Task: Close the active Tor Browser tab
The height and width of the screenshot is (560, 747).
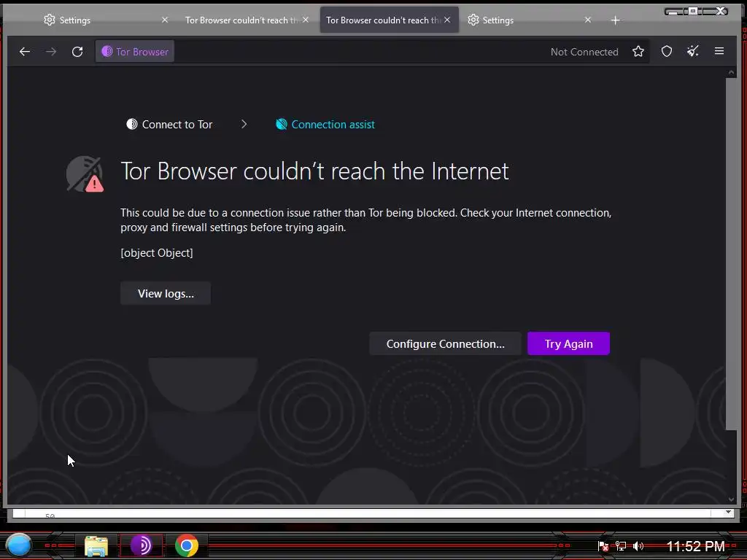Action: click(x=447, y=20)
